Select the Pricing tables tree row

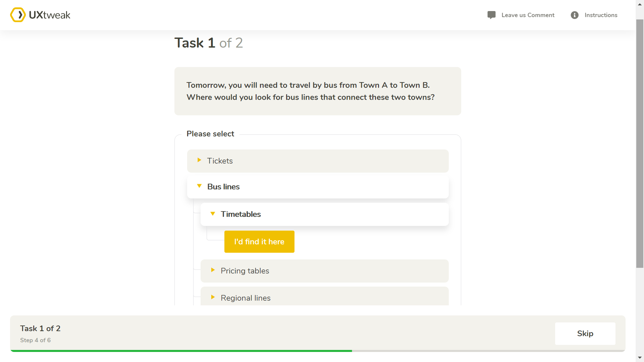point(324,271)
